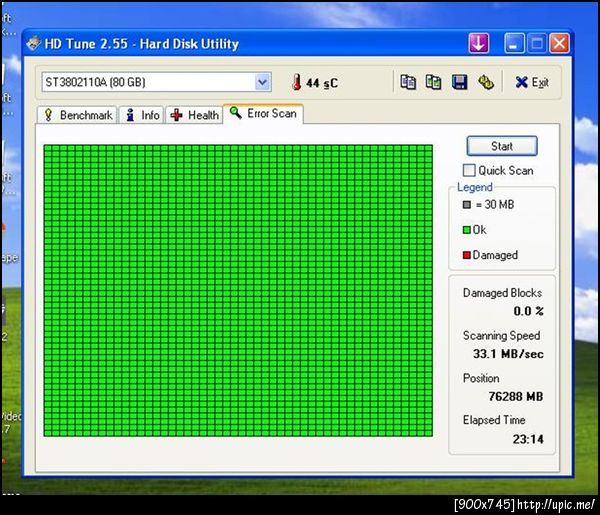600x515 pixels.
Task: Enable the Quick Scan checkbox
Action: (469, 170)
